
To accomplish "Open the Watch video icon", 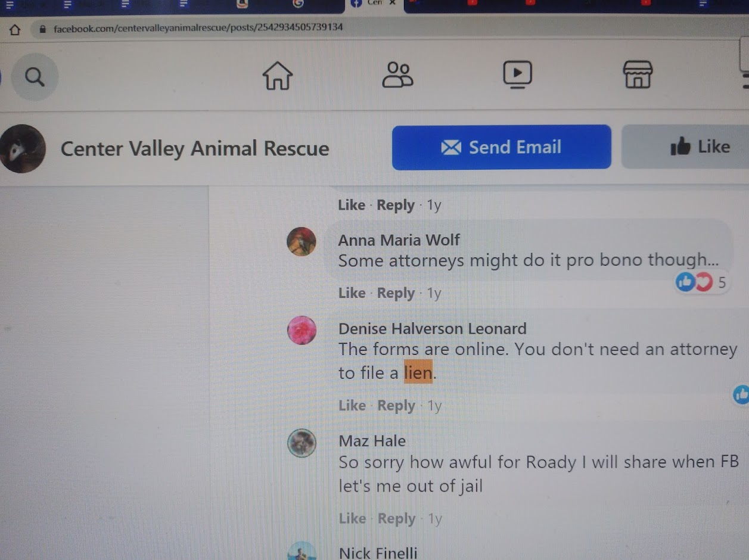I will tap(517, 75).
